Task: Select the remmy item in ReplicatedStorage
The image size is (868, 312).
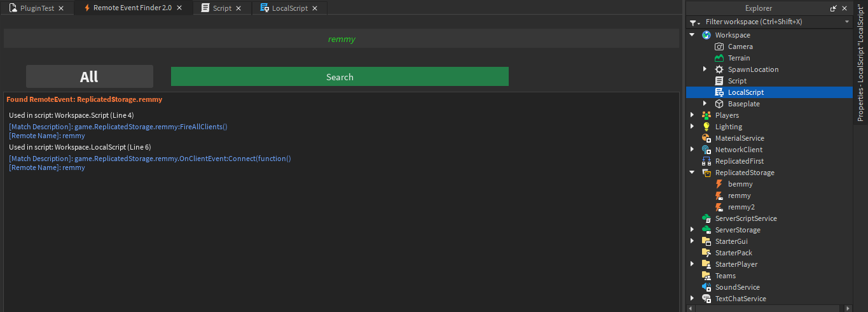Action: [739, 195]
